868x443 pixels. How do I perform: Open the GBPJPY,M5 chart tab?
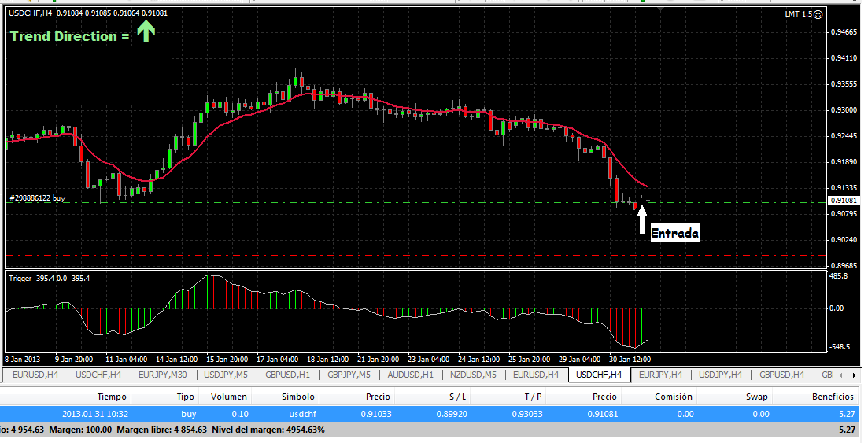tap(349, 375)
